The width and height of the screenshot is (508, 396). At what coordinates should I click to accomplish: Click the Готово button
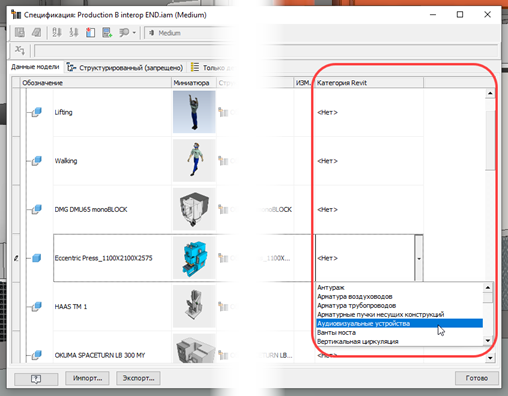pos(477,378)
